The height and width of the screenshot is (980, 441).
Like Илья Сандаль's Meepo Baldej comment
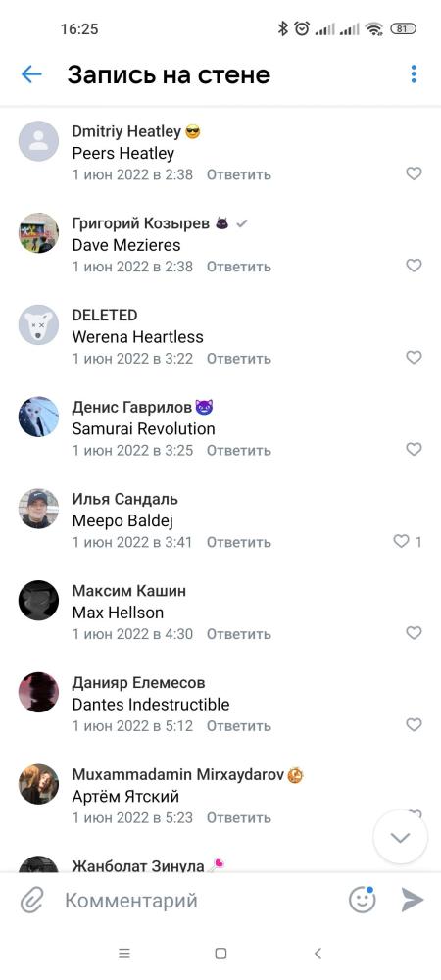click(401, 541)
